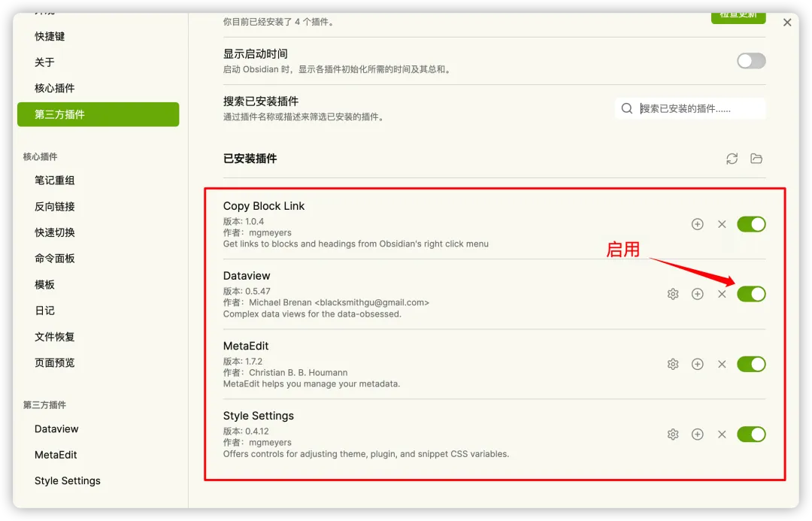
Task: Focus the 搜索已安装的插件 search field
Action: click(x=689, y=108)
